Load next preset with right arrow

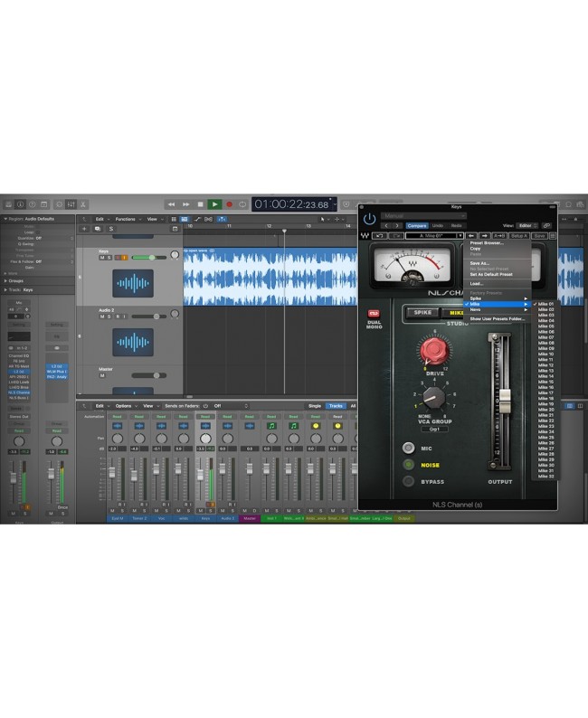pos(485,236)
